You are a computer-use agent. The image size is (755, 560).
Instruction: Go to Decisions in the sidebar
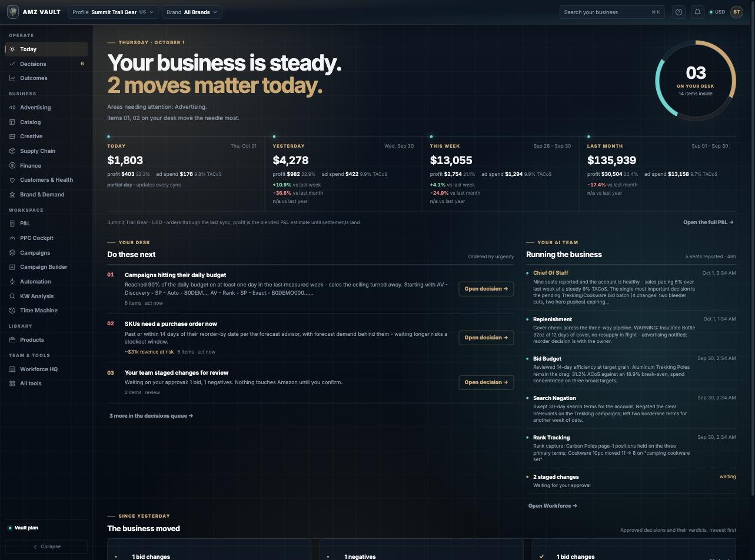click(x=46, y=64)
